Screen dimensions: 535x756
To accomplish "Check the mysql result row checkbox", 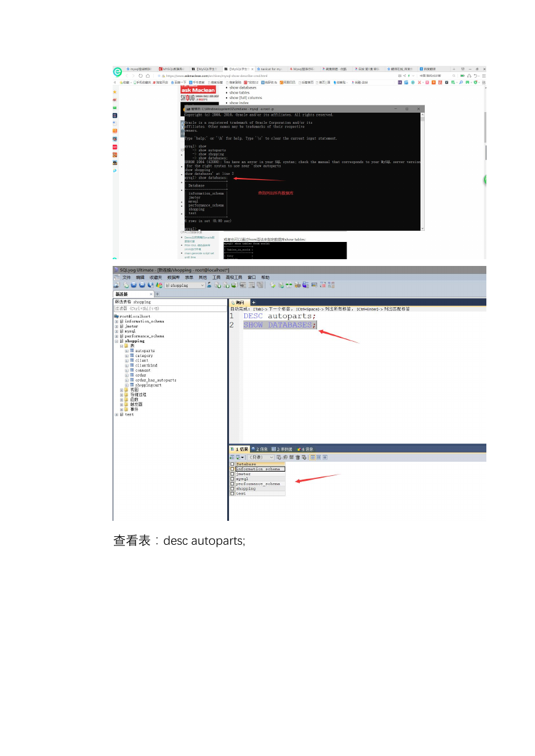I will pos(232,479).
